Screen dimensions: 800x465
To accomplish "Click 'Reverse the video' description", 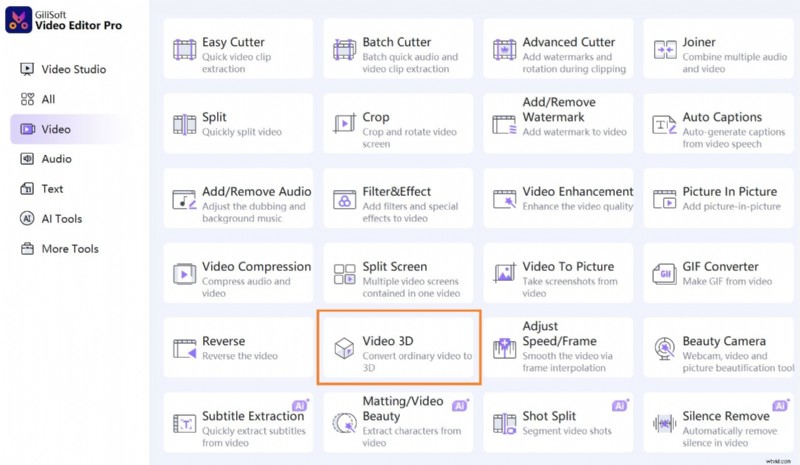I will [x=240, y=356].
